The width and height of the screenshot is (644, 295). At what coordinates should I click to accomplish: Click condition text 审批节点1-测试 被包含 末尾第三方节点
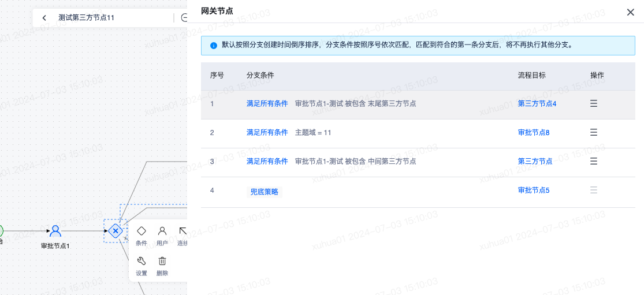(x=355, y=104)
